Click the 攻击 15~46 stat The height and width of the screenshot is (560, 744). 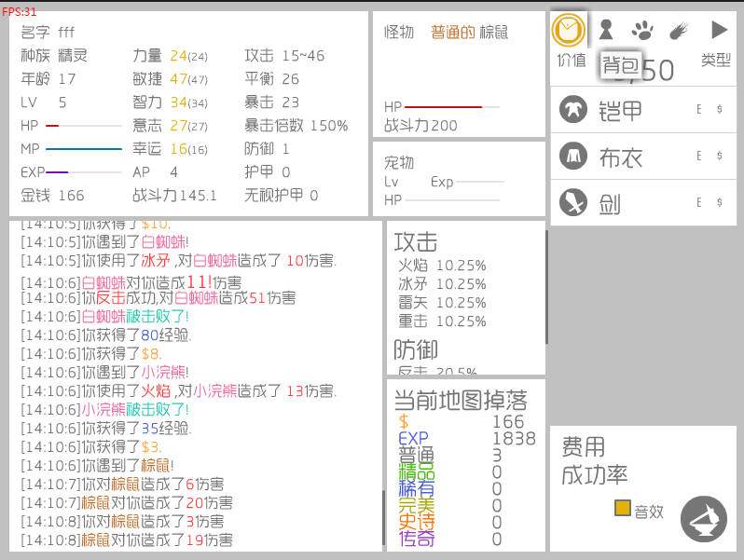(x=284, y=56)
